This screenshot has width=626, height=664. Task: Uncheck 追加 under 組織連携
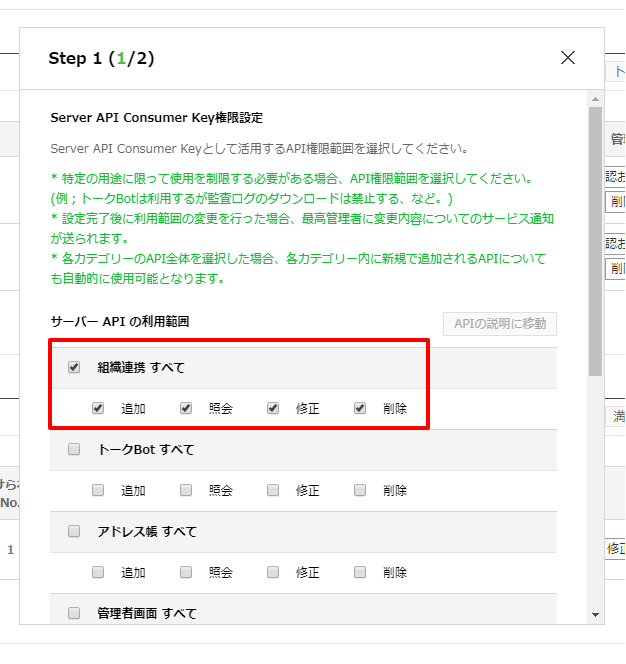click(x=98, y=408)
